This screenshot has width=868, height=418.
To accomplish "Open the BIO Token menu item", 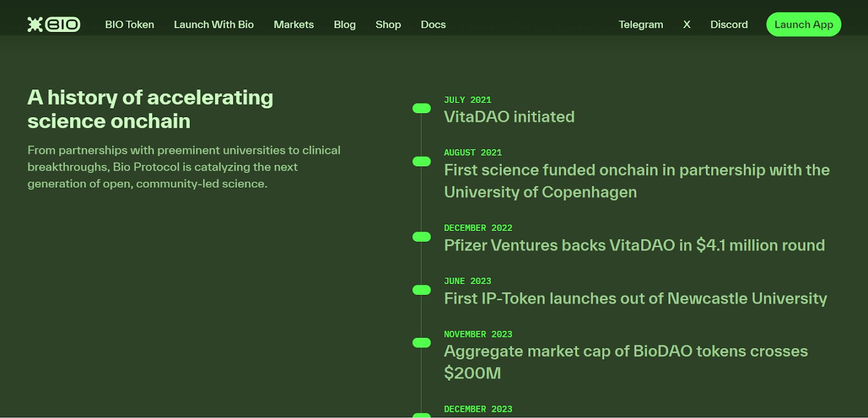I will point(130,24).
